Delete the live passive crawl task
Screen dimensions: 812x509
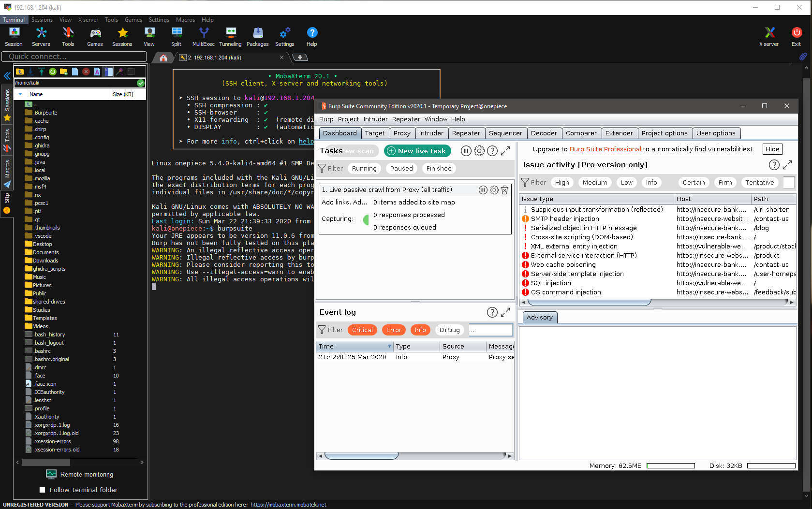tap(505, 190)
